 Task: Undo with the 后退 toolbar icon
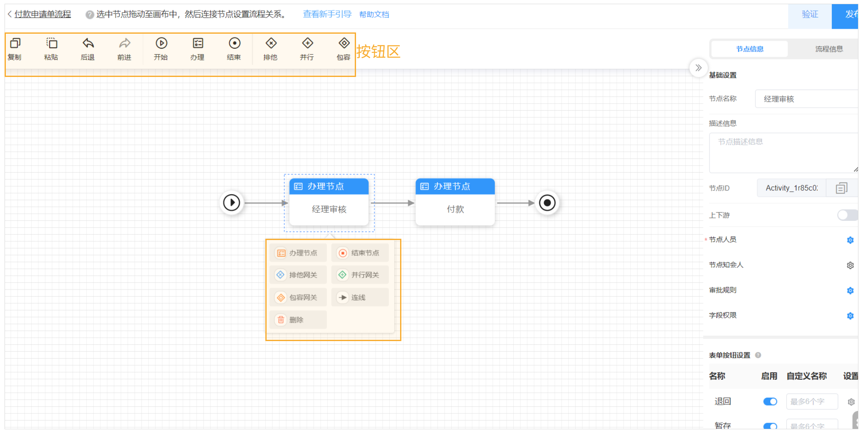(88, 44)
